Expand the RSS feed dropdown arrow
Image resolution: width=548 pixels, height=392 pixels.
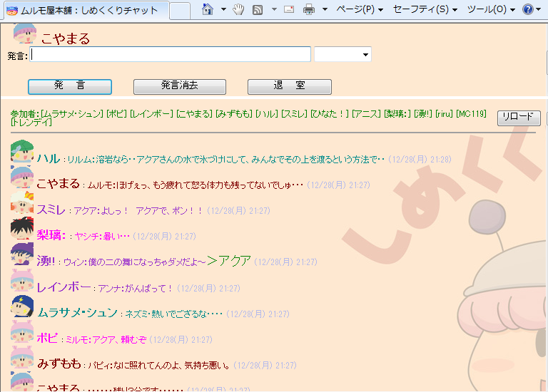(274, 9)
